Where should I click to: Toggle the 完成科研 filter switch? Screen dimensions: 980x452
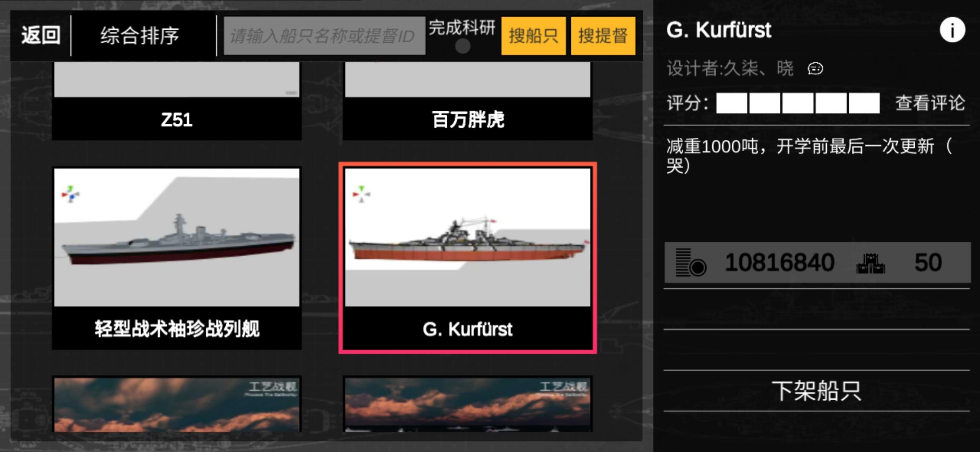point(462,46)
